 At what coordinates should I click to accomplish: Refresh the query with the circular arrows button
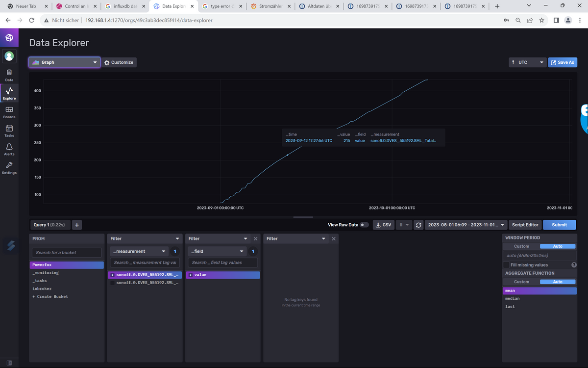[418, 225]
